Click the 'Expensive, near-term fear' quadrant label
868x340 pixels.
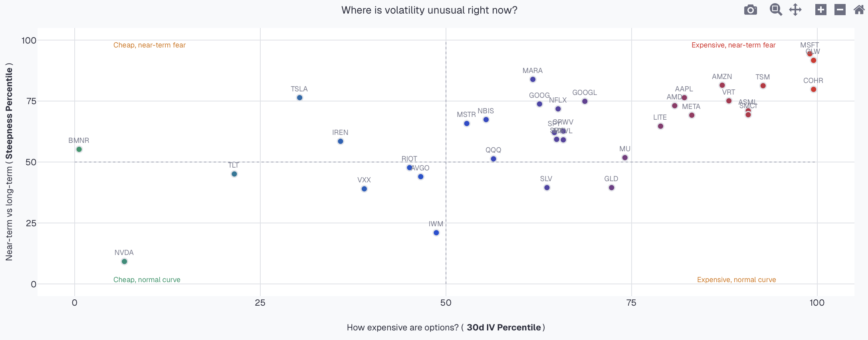pyautogui.click(x=734, y=45)
